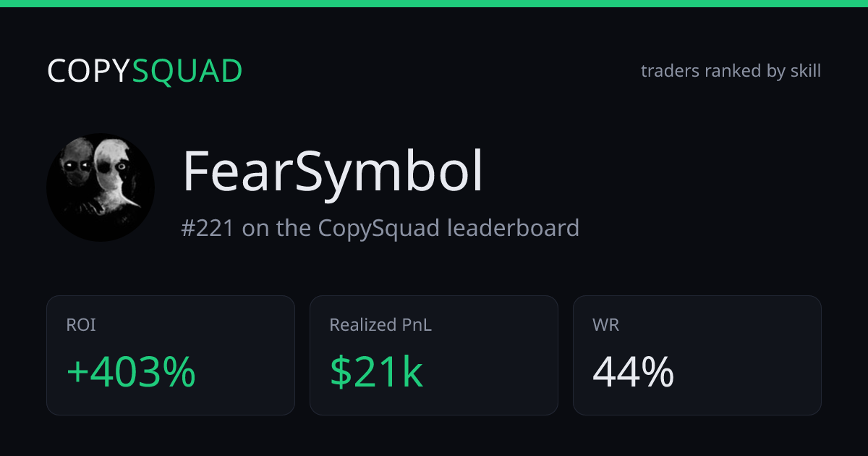
Task: Click the green SQUAD part of logo
Action: coord(187,71)
